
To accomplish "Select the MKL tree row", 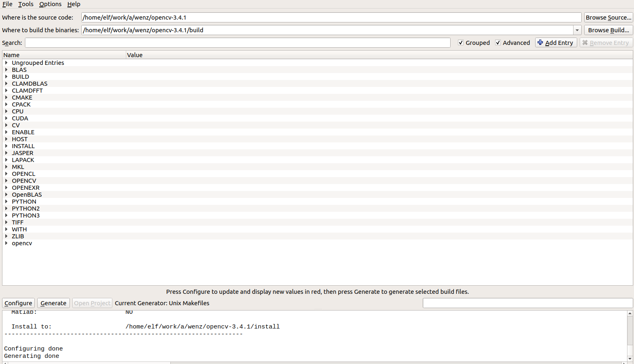I will [x=317, y=167].
